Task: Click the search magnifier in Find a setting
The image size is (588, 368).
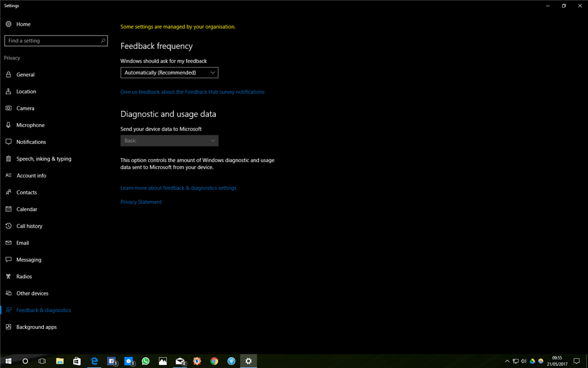Action: click(x=103, y=41)
